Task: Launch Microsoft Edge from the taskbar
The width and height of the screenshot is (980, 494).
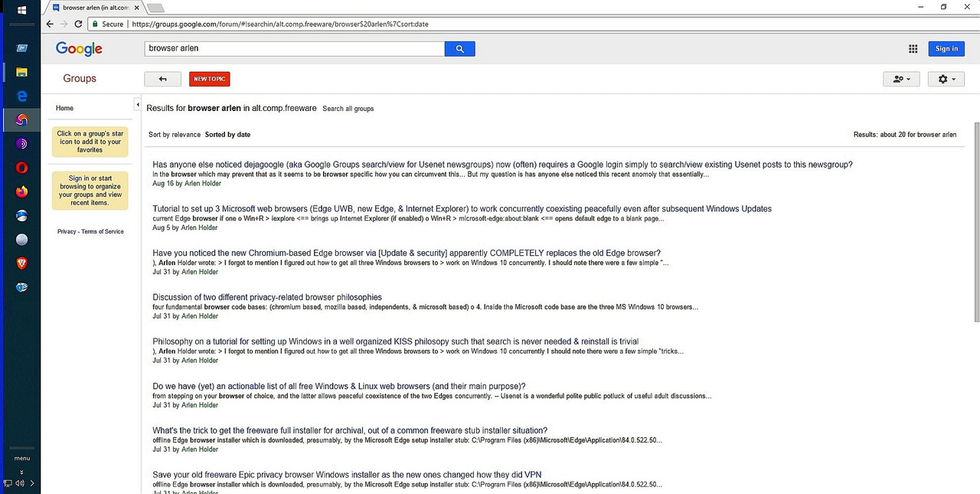Action: (x=21, y=96)
